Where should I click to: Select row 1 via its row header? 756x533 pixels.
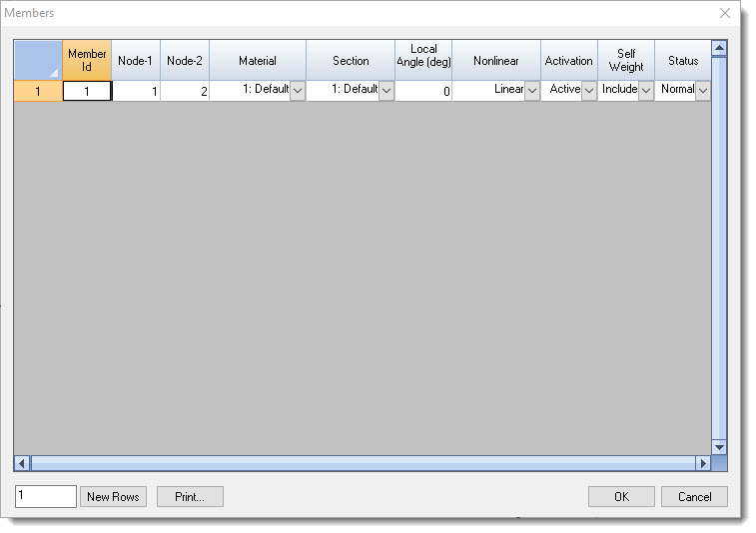[x=38, y=91]
